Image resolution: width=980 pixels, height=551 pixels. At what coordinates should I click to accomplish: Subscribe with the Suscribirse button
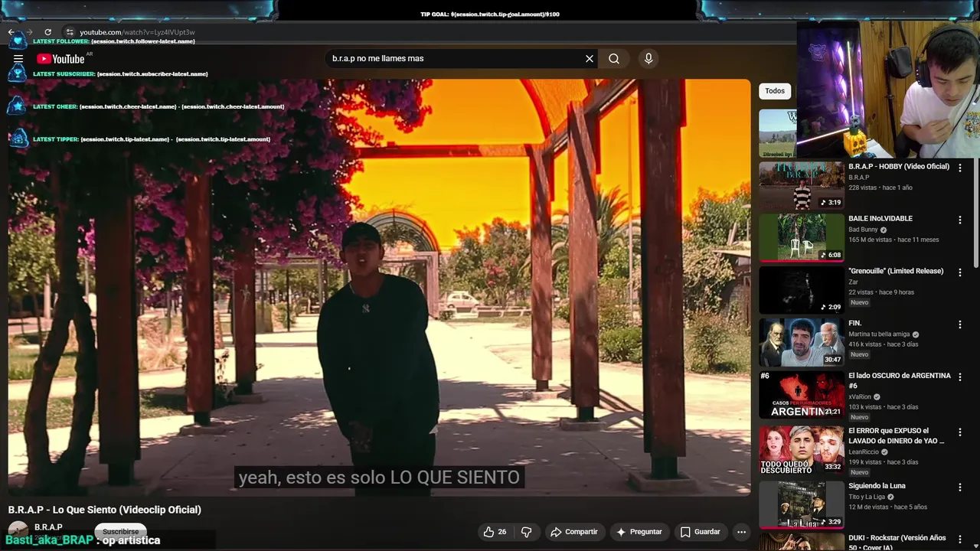click(120, 531)
